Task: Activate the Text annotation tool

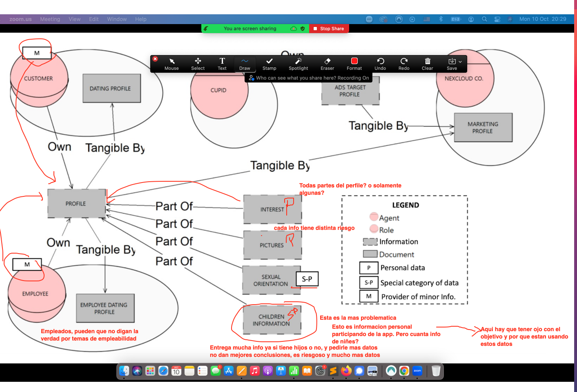Action: (222, 64)
